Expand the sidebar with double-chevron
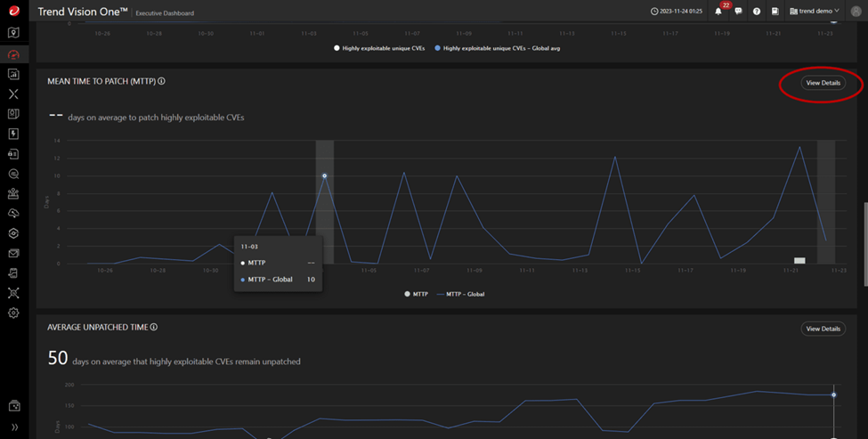Screen dimensions: 868x439 click(14, 427)
